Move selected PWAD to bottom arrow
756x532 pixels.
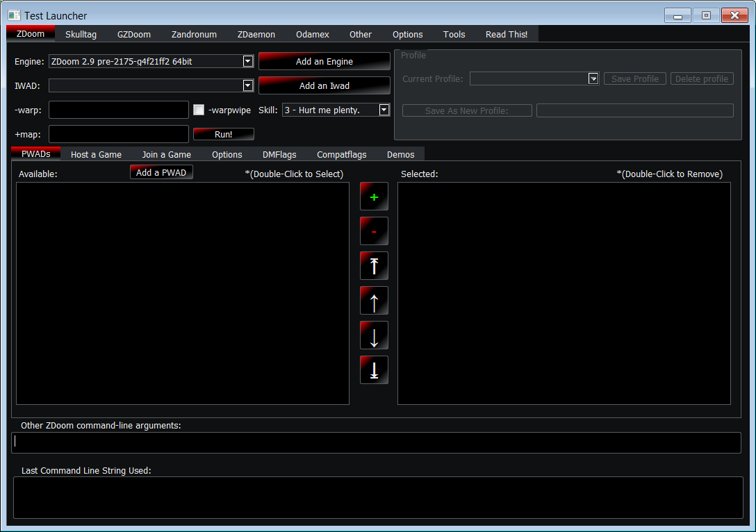[x=374, y=370]
